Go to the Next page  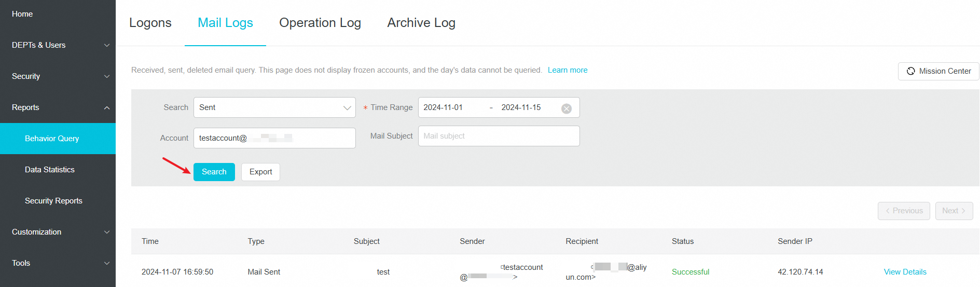[x=953, y=211]
